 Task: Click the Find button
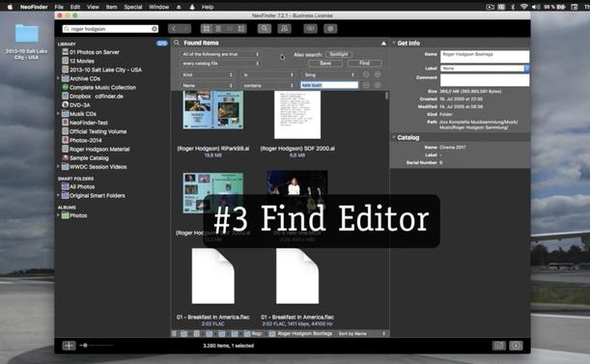pyautogui.click(x=364, y=63)
